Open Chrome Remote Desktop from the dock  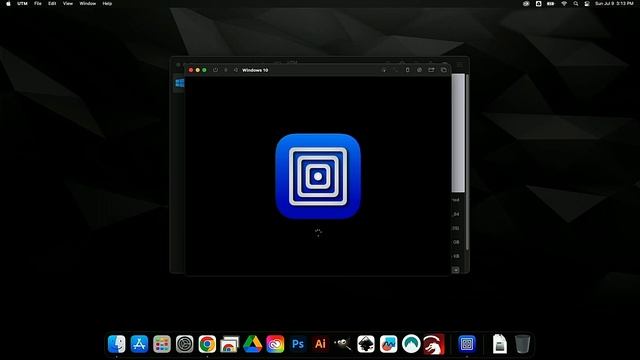click(230, 344)
